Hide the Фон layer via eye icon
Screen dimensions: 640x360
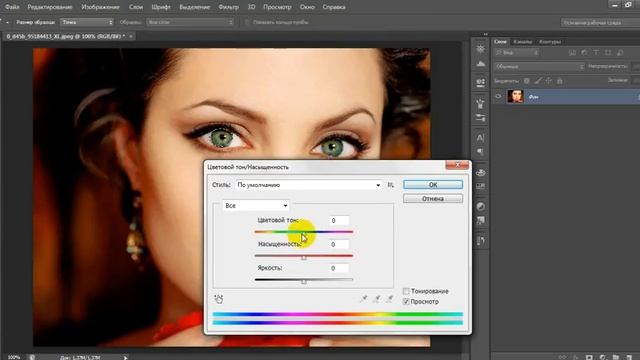[498, 97]
